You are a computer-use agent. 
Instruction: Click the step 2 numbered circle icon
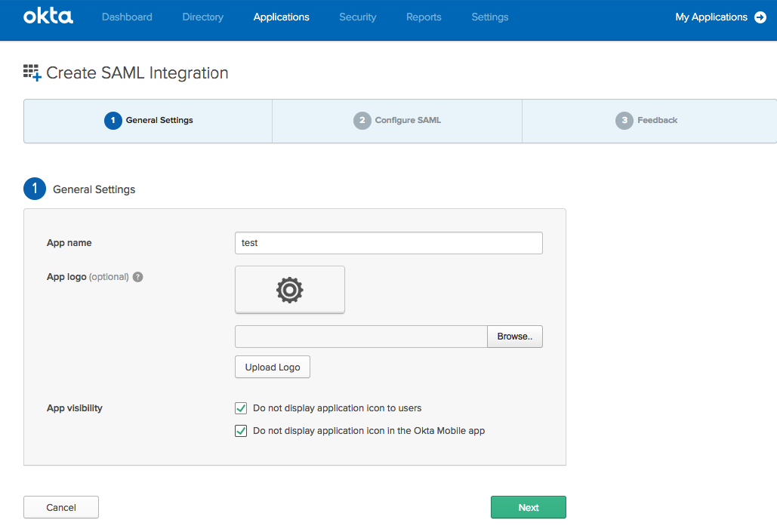(x=362, y=120)
